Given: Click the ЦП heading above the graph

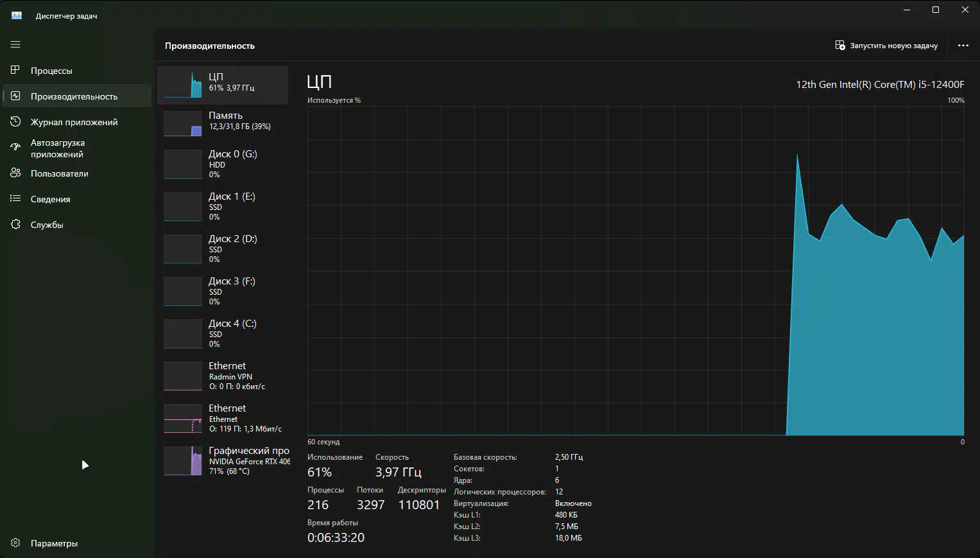Looking at the screenshot, I should tap(319, 82).
